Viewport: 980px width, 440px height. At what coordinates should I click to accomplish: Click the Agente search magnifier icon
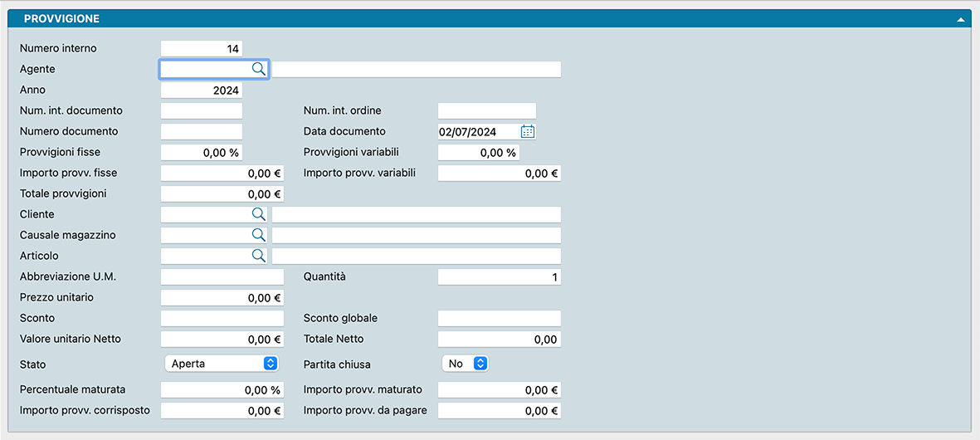258,69
